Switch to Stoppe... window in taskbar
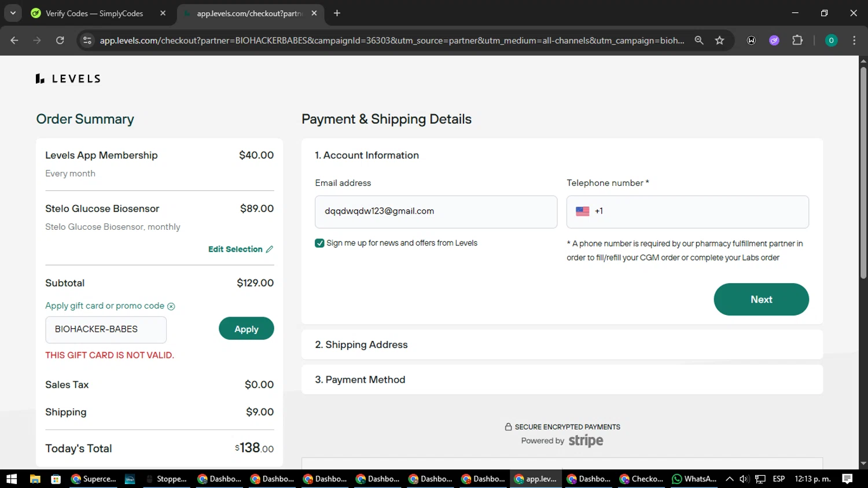This screenshot has width=868, height=488. tap(166, 479)
